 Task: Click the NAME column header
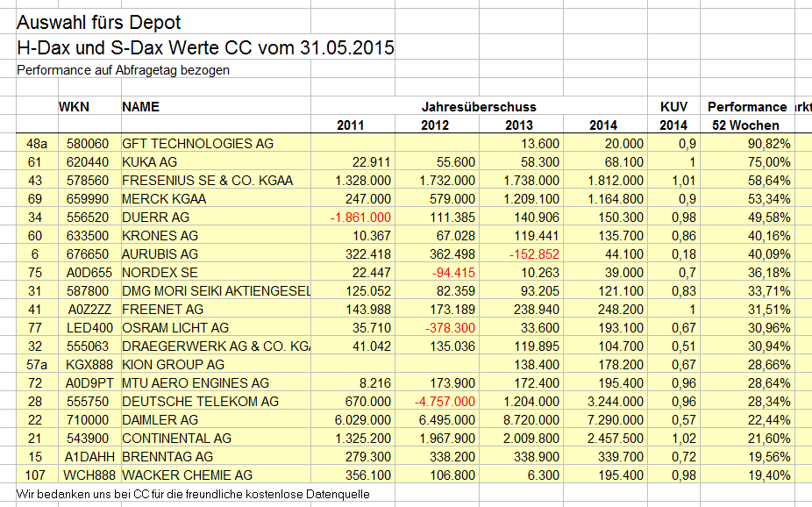(x=140, y=107)
